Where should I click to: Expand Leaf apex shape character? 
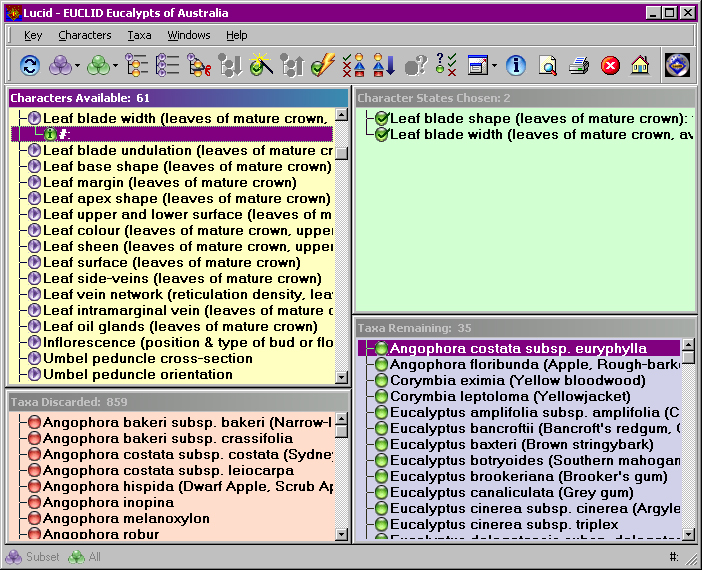click(34, 198)
